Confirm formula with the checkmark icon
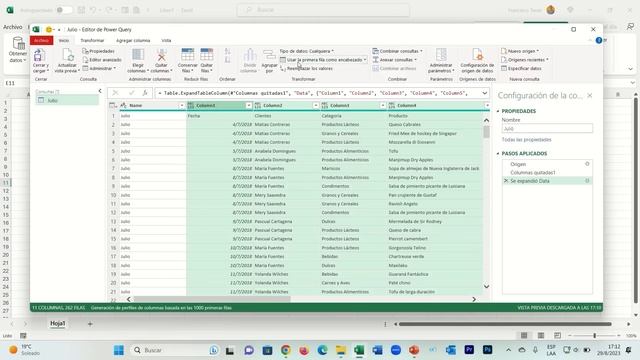 [x=131, y=93]
